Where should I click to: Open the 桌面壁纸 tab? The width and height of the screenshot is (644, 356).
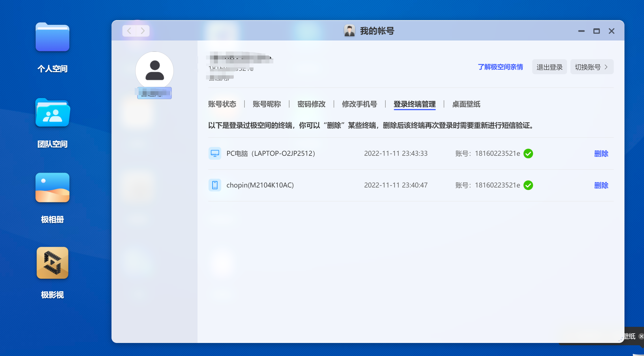(466, 104)
